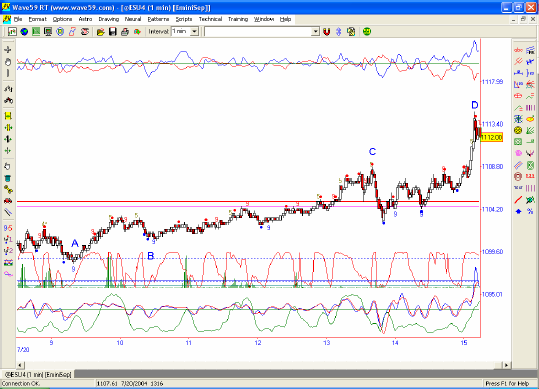
Task: Click the yellow horizontal compress icon
Action: pos(8,116)
